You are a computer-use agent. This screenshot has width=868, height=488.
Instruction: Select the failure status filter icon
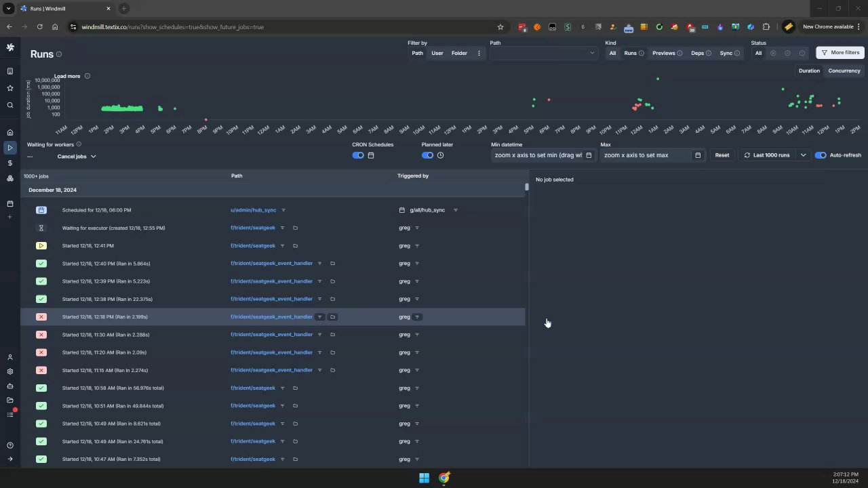(802, 53)
